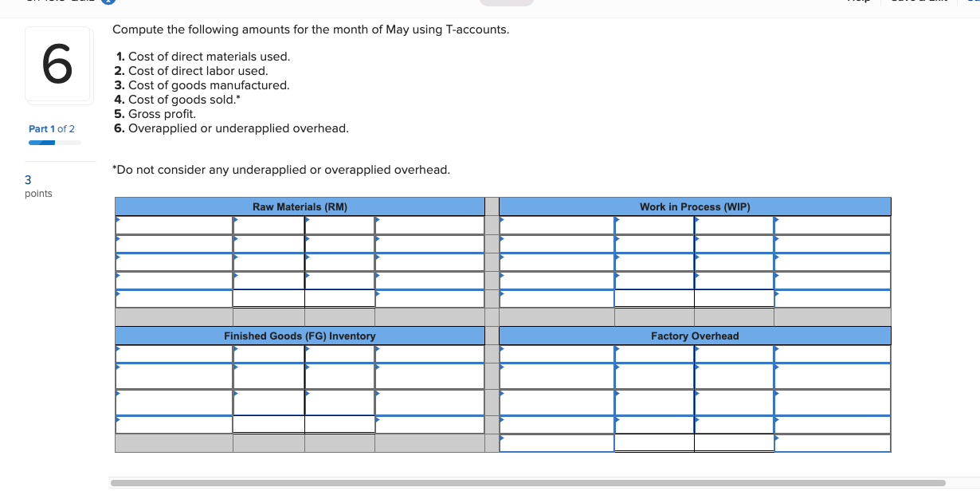Open last-row left account dropdown in Factory Overhead
Image resolution: width=980 pixels, height=495 pixels.
[x=557, y=443]
